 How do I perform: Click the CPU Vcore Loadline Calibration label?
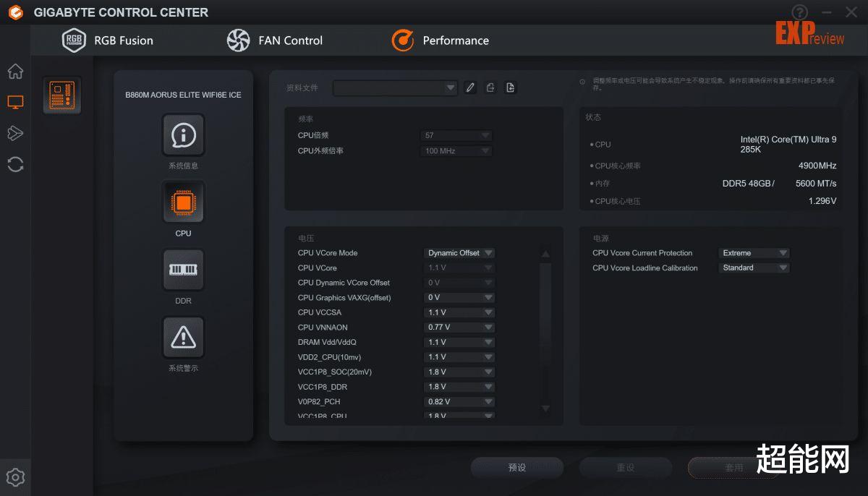point(645,268)
